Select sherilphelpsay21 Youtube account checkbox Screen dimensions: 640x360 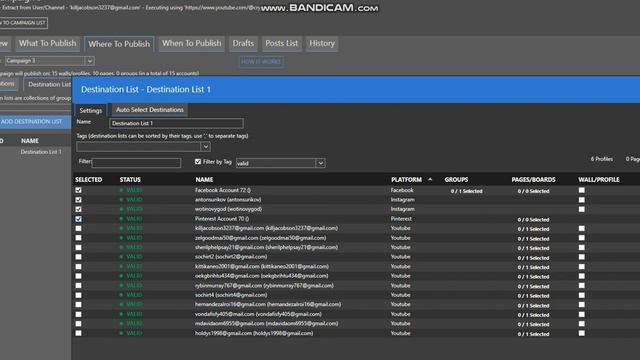(78, 247)
